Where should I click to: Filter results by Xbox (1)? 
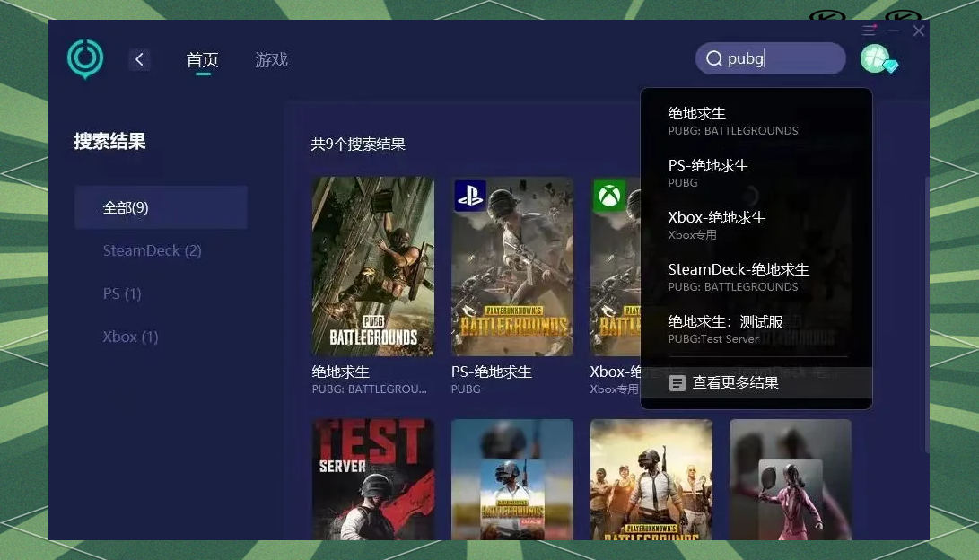(130, 337)
